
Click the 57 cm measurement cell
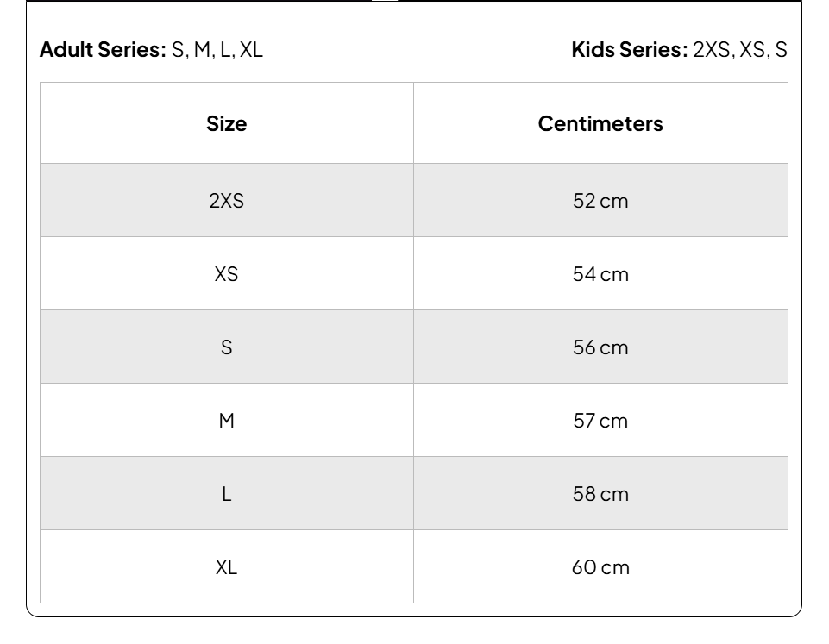tap(600, 421)
